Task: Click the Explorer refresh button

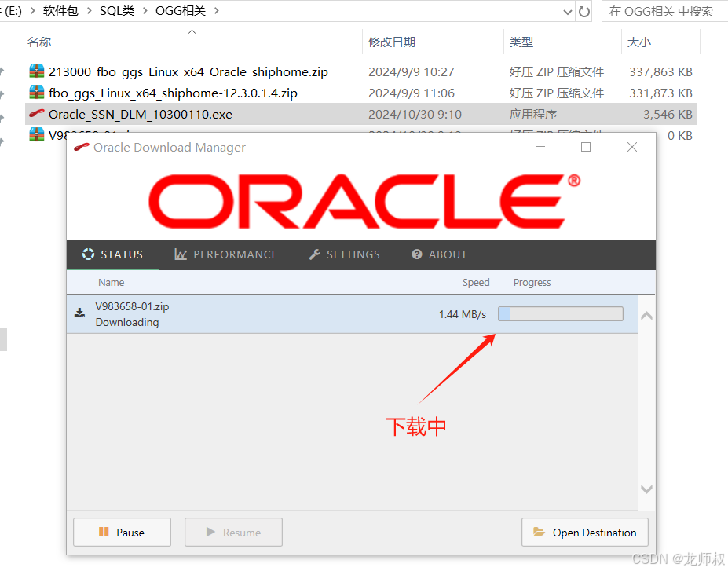Action: 583,12
